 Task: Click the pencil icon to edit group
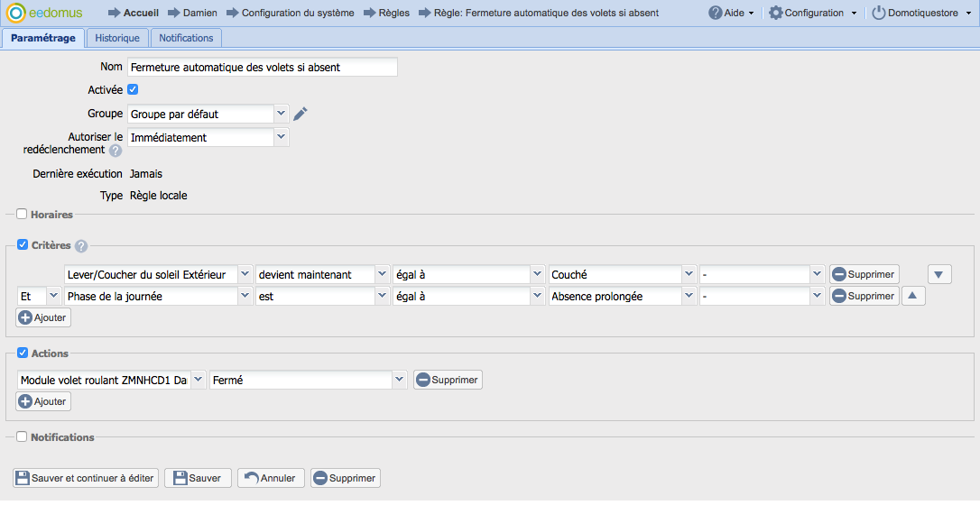click(x=301, y=114)
